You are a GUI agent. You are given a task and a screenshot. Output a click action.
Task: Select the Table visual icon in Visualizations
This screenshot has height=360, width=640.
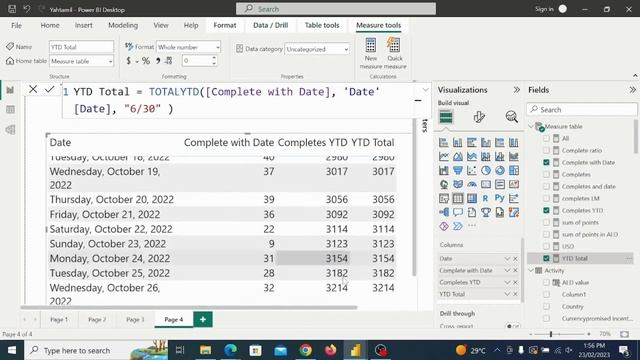(458, 198)
